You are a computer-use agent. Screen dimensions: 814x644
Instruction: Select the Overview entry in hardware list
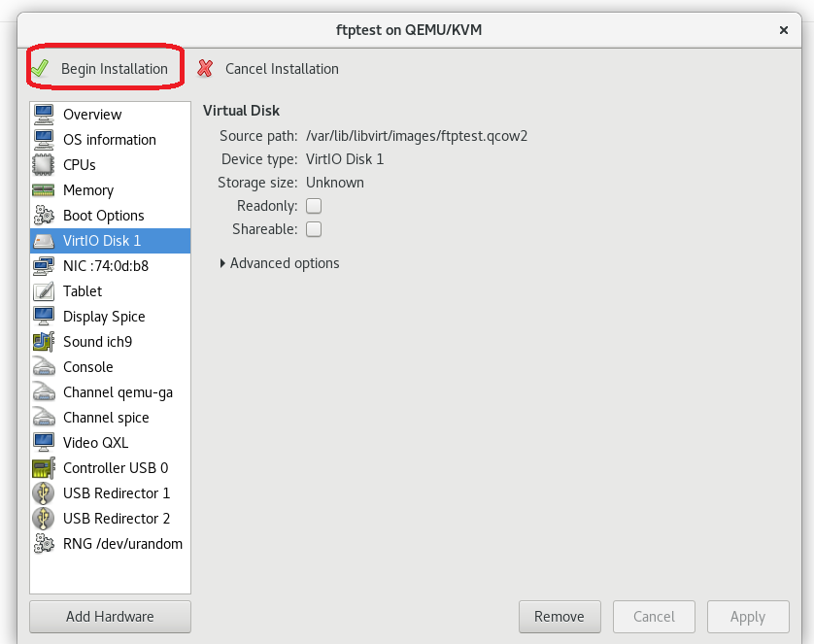(110, 115)
